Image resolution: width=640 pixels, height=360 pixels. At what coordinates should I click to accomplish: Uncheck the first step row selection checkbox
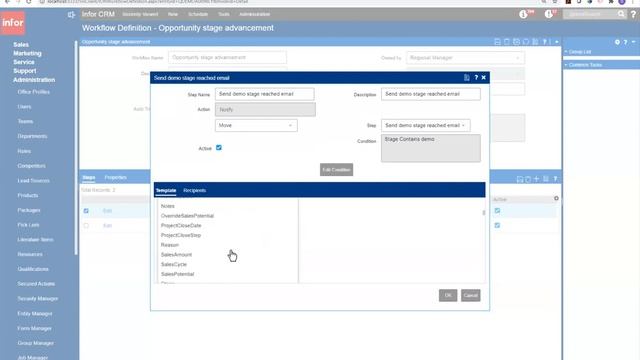(x=86, y=211)
